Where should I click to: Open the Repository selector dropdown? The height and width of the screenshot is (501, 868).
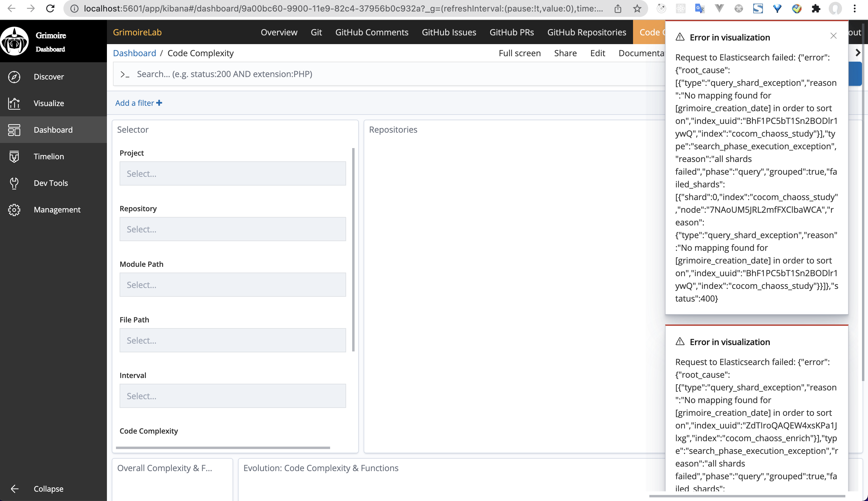pos(233,229)
